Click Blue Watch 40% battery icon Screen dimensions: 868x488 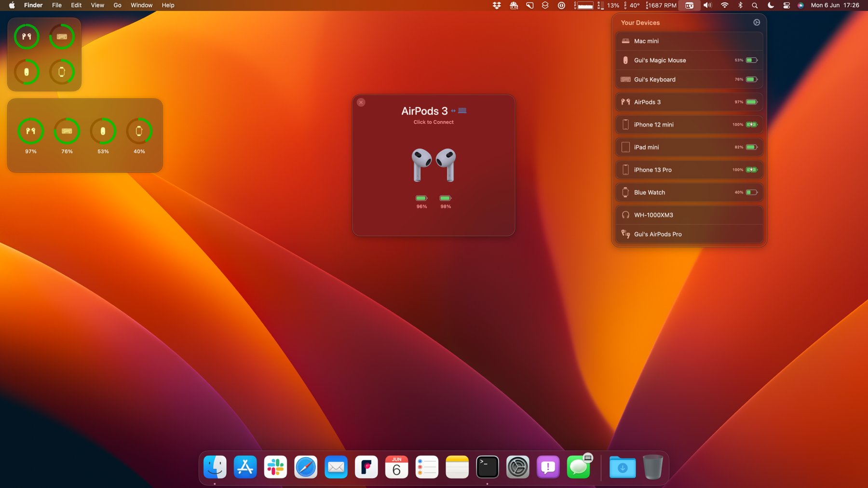pos(752,192)
